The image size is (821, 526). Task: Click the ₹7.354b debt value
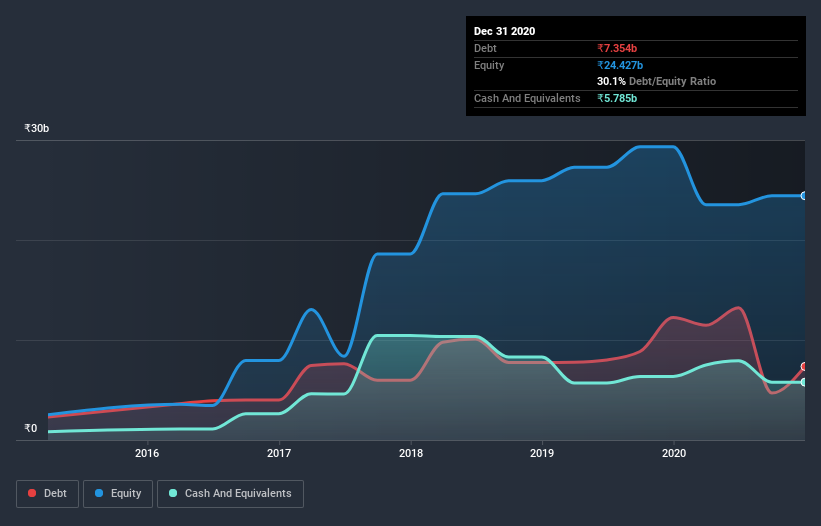617,48
